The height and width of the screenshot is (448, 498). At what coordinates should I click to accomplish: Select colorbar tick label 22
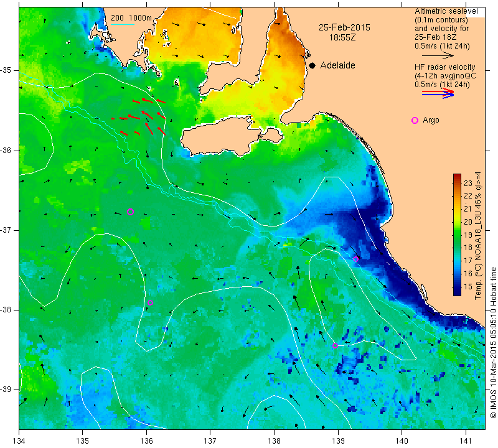click(468, 196)
